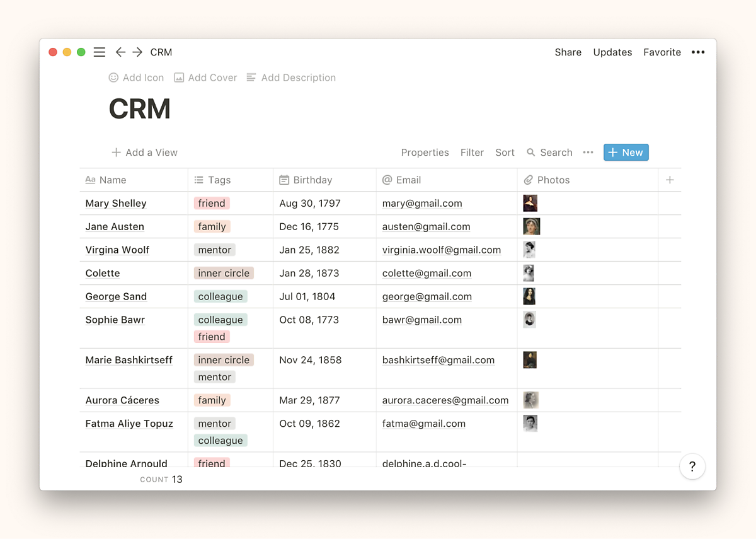Viewport: 756px width, 539px height.
Task: Click the plus to add a column
Action: point(670,180)
